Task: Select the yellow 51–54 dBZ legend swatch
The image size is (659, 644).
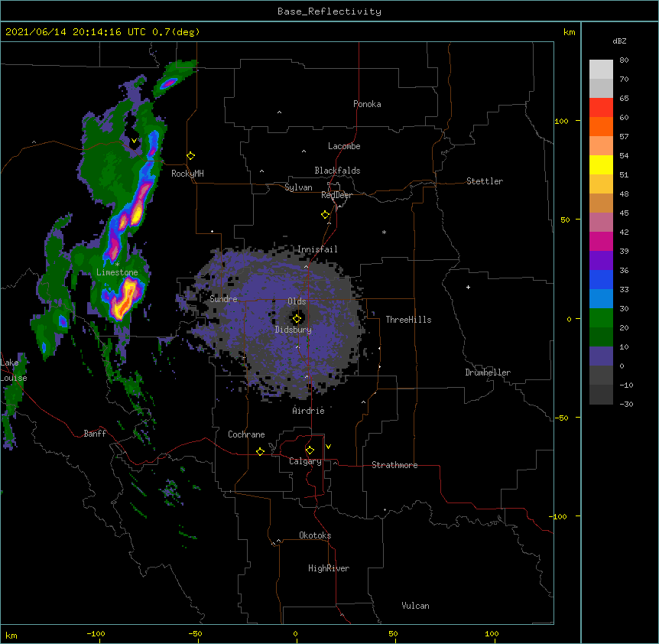Action: pyautogui.click(x=601, y=164)
